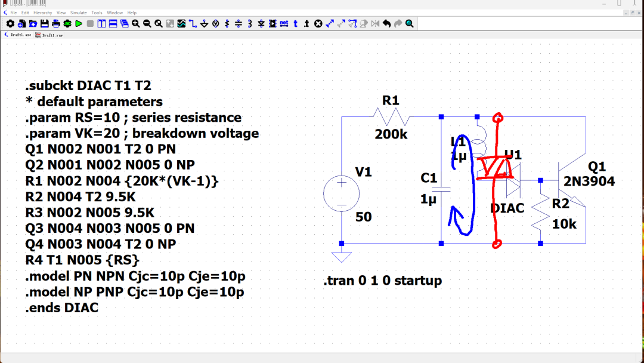
Task: Click the DIAC component label
Action: [507, 208]
